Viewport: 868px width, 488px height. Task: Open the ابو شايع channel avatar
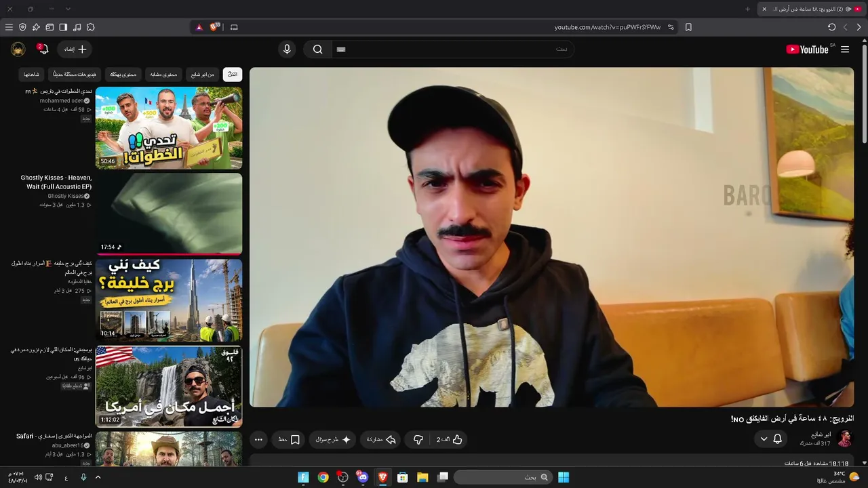coord(844,439)
